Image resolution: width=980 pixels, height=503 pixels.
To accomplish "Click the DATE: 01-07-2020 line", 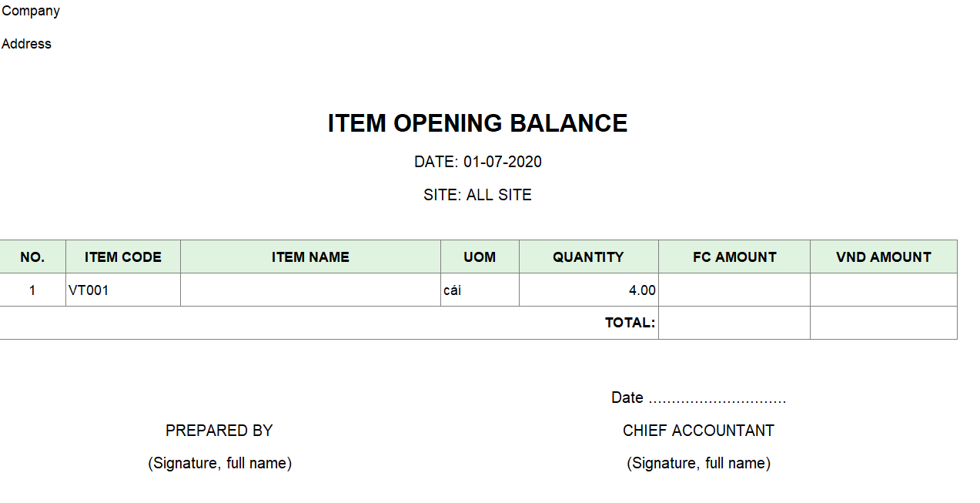I will (477, 162).
